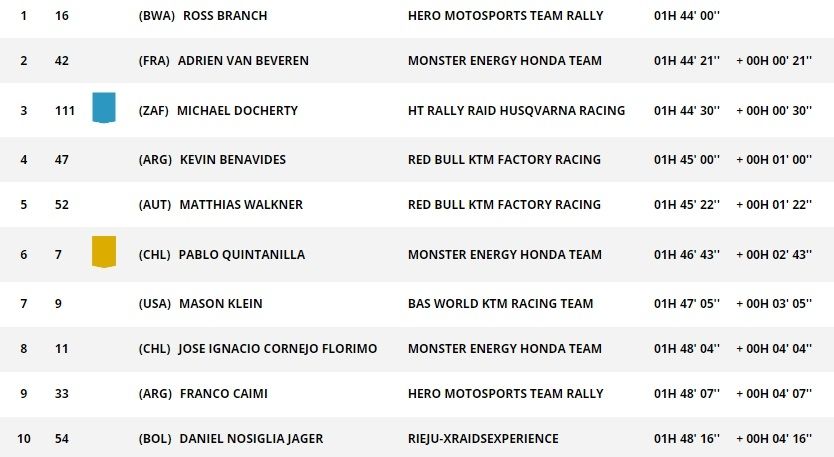Open Franco Caimi's entry

point(223,394)
